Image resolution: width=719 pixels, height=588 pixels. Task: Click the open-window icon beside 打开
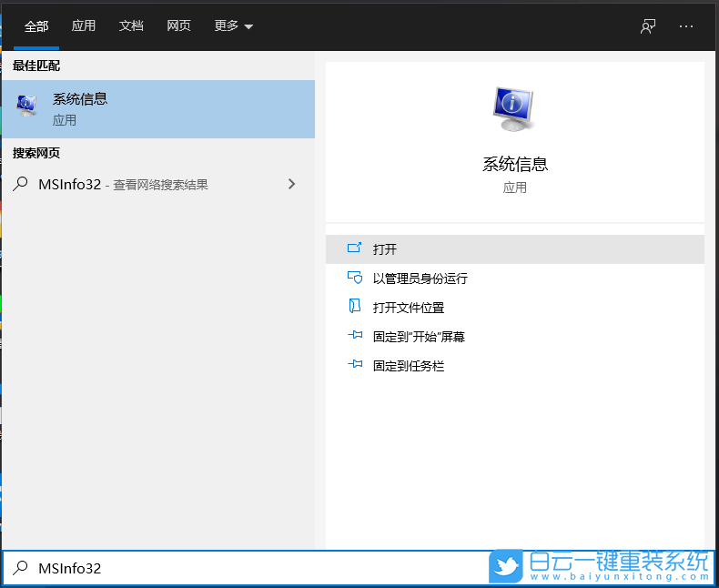click(354, 248)
